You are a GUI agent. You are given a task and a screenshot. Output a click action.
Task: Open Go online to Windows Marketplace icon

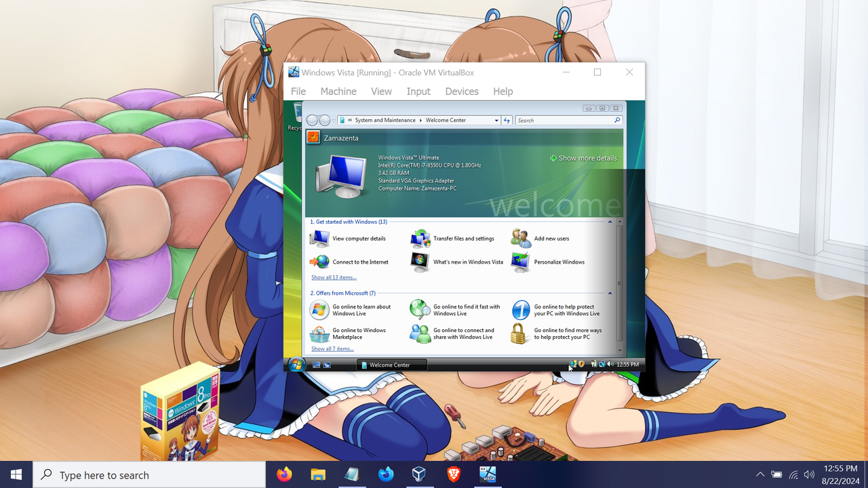319,333
